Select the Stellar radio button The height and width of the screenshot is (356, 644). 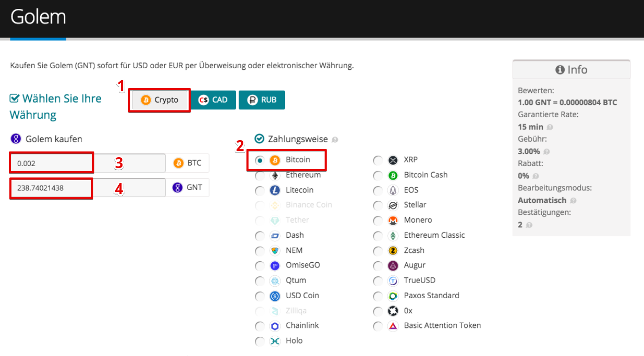[x=378, y=206]
